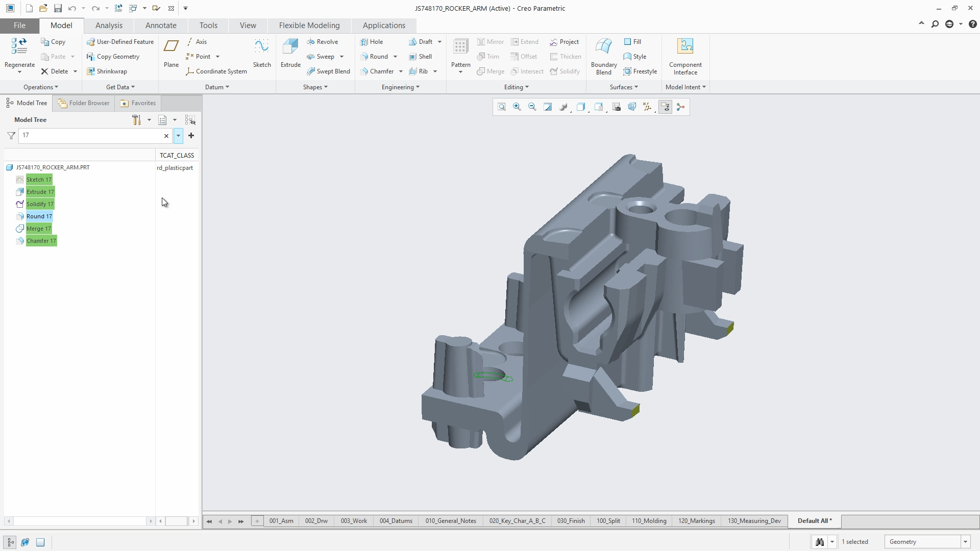Expand the Chamfer dropdown arrow
The width and height of the screenshot is (980, 551).
click(x=401, y=71)
